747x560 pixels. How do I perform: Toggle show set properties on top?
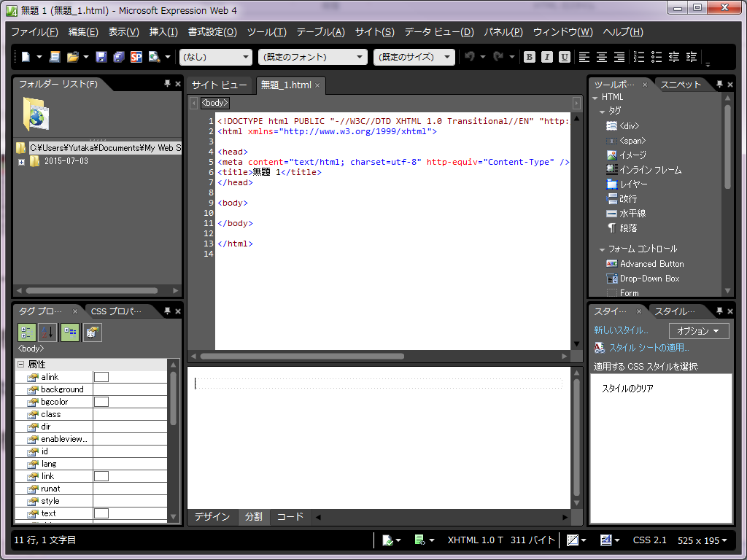point(70,332)
